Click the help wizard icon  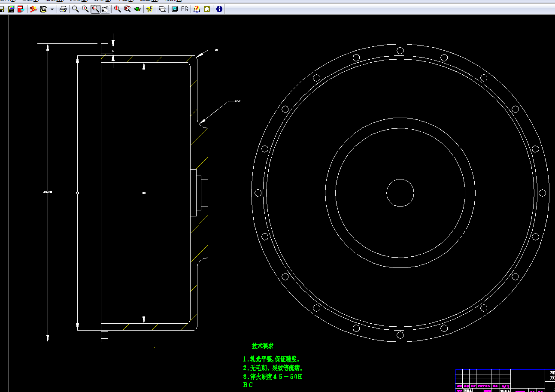coord(197,9)
